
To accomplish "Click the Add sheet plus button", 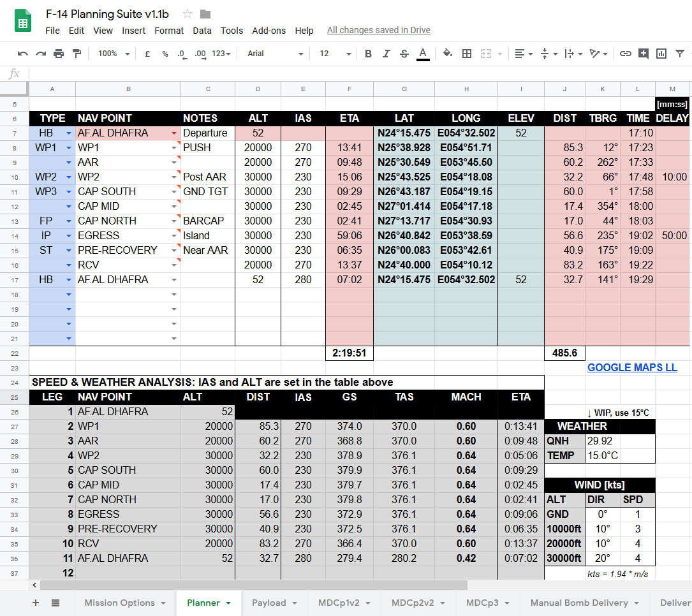I will [36, 603].
